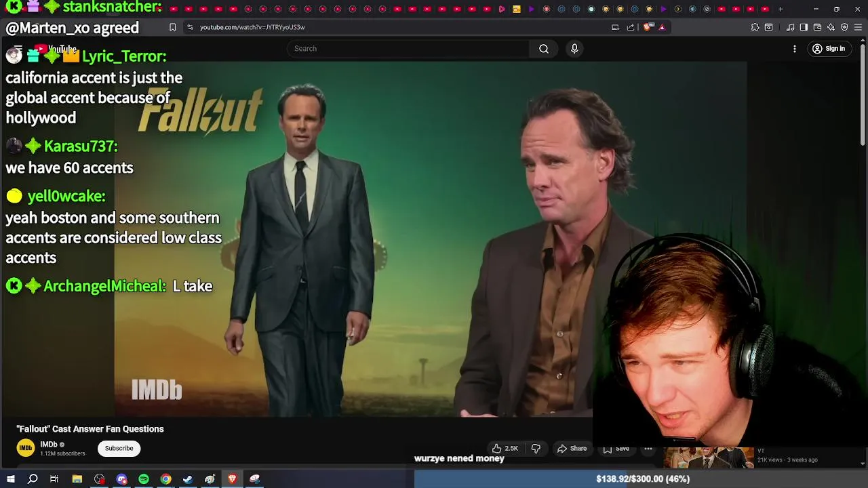Click the video title "Fallout" Cast Answer Fan Questions
This screenshot has width=868, height=488.
(x=90, y=429)
